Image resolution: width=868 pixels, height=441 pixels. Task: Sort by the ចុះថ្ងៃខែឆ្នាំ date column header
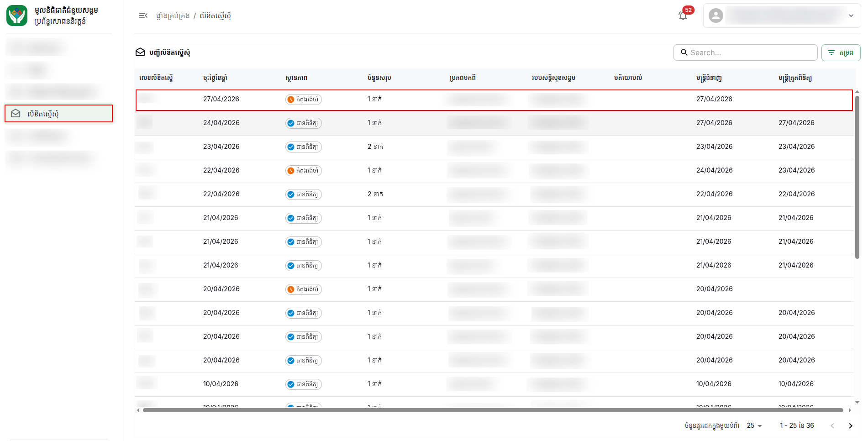point(215,78)
